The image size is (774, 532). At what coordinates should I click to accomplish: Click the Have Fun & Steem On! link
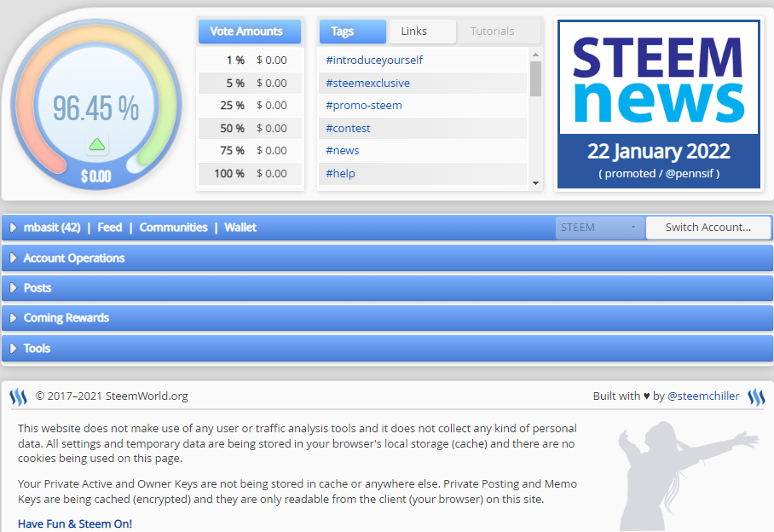(75, 523)
